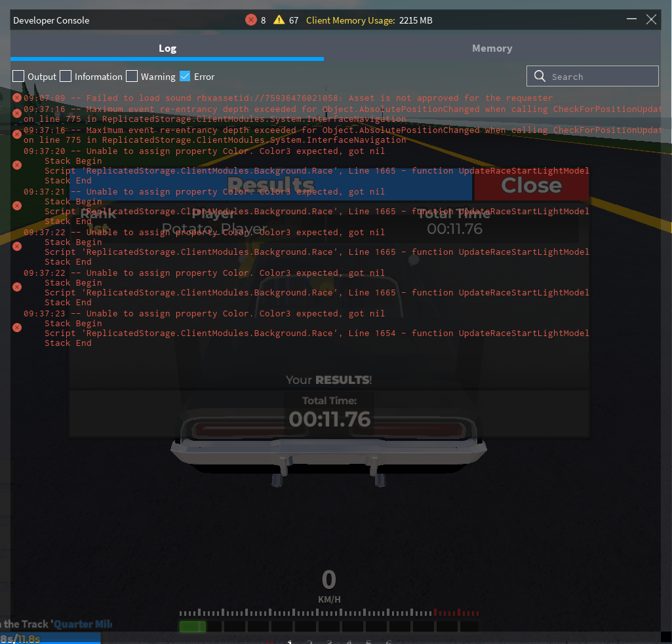Click error icon beside 09:07:09 sound failure
The width and height of the screenshot is (672, 644).
tap(17, 98)
